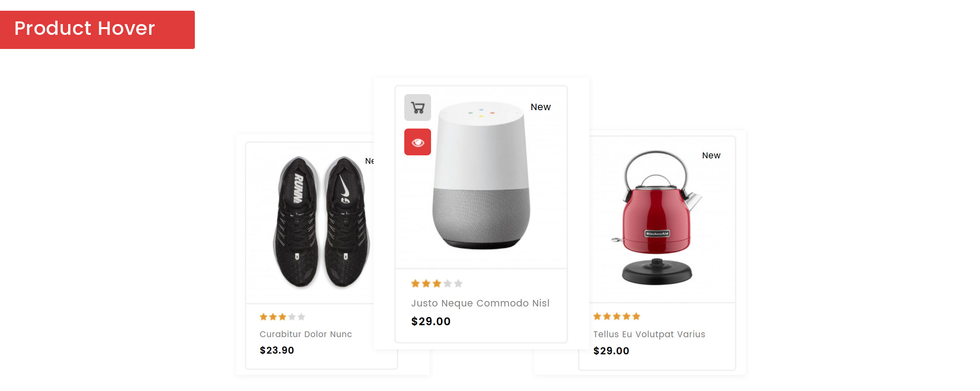Click the add to cart icon
Viewport: 980px width, 391px height.
click(417, 108)
